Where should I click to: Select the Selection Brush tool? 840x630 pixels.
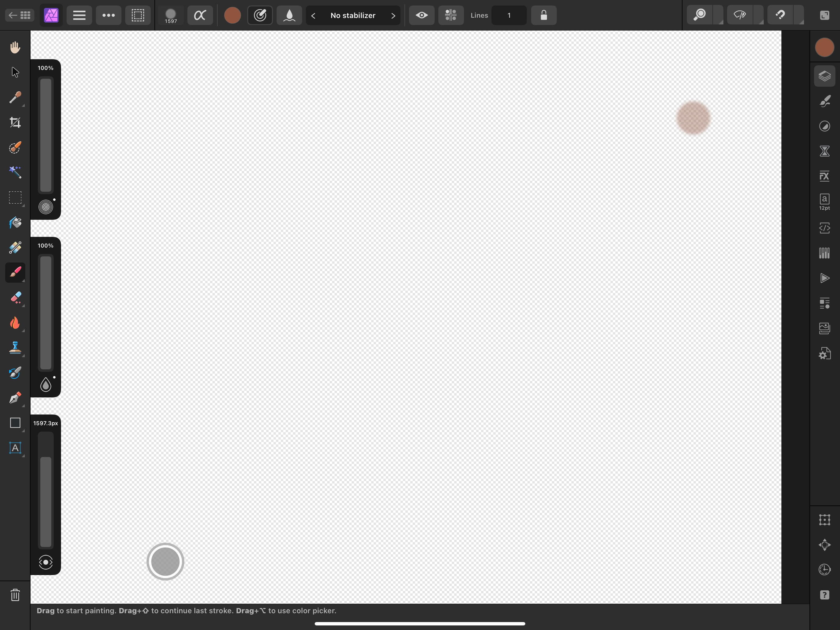[15, 147]
